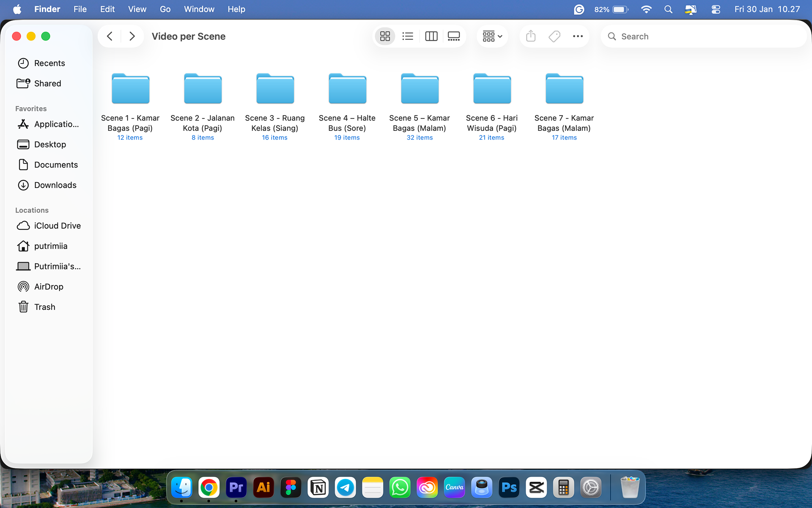Select Scene 2 - Jalanan Kota (Pagi) folder
Viewport: 812px width, 508px height.
click(203, 90)
